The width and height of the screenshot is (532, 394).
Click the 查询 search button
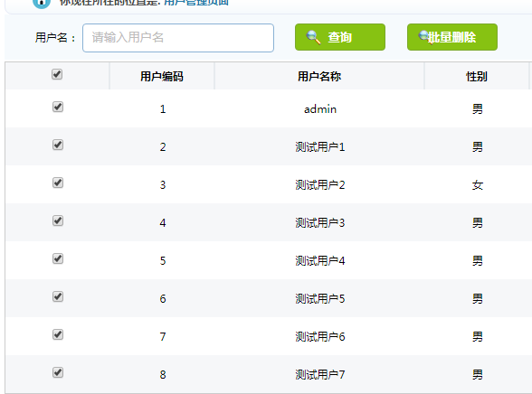coord(340,37)
